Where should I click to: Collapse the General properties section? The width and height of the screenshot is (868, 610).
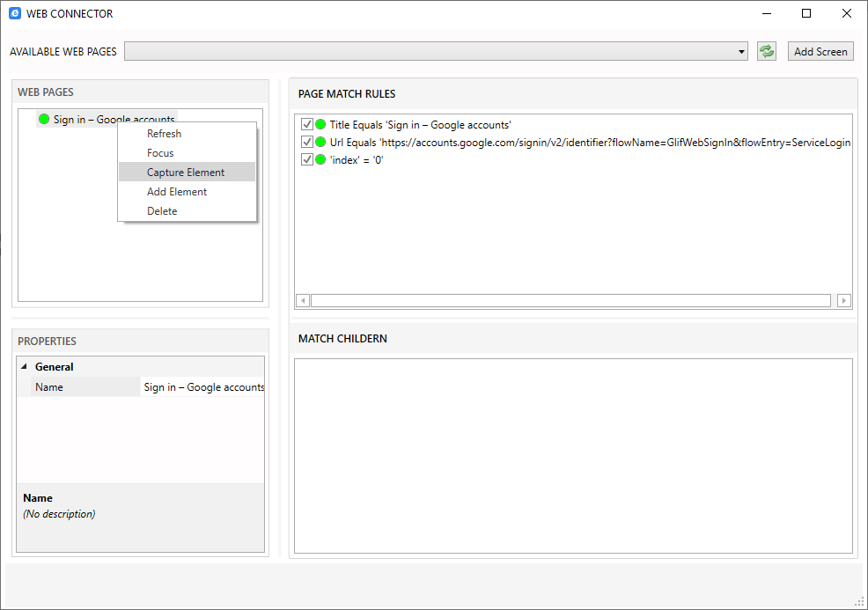25,366
